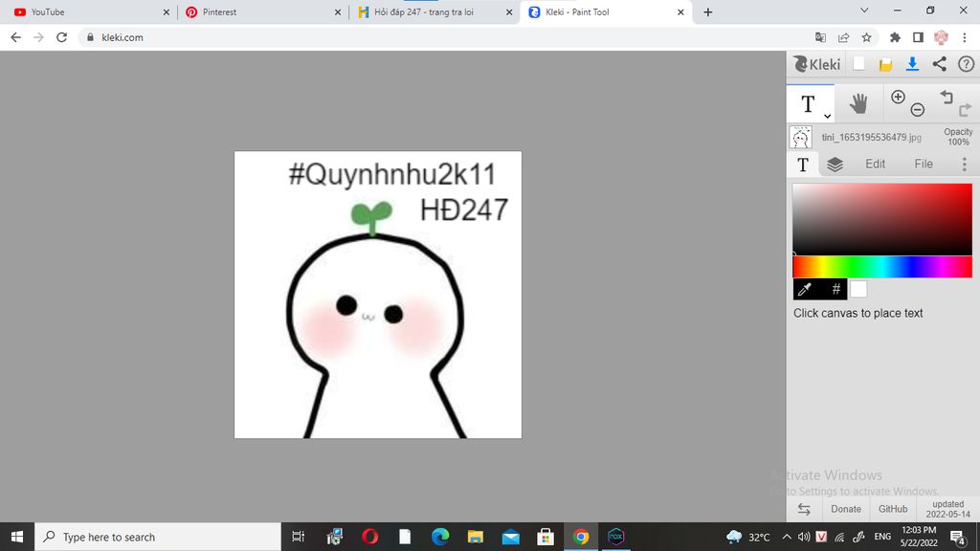Go forward in browser history
This screenshot has width=980, height=551.
tap(38, 37)
